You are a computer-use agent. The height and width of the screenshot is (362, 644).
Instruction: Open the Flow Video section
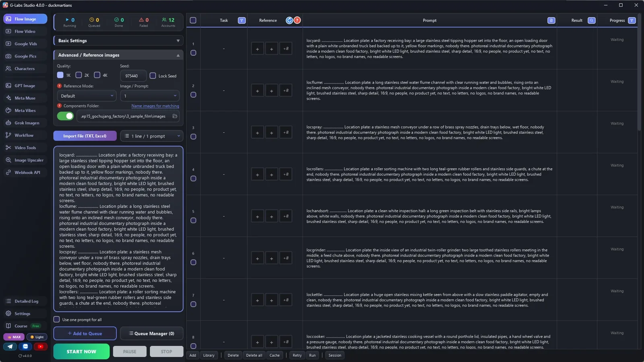click(25, 31)
